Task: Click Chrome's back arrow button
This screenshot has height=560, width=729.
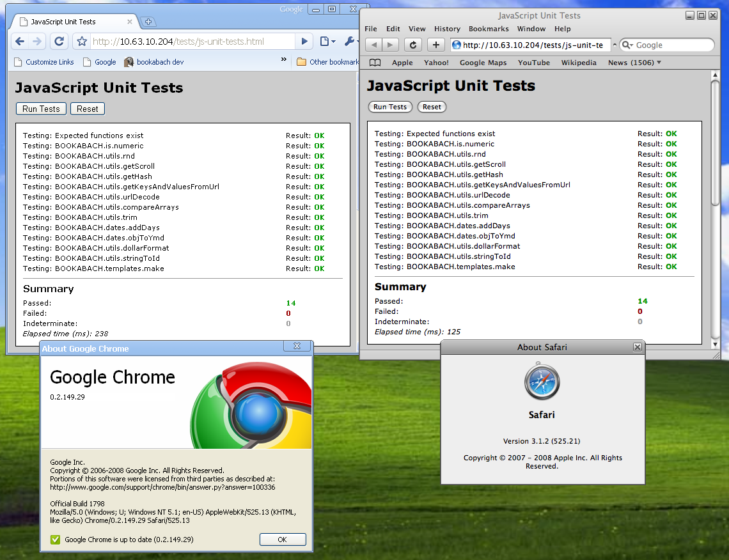Action: [20, 42]
